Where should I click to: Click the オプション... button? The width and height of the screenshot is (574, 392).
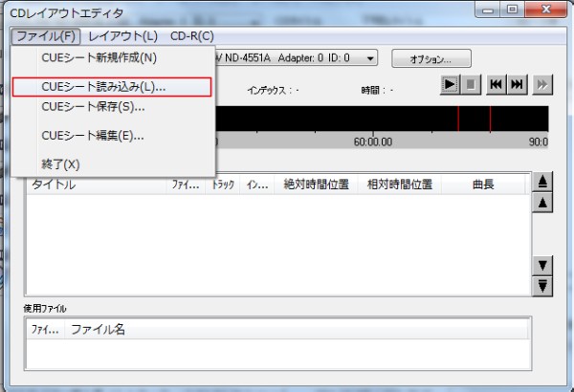coord(430,59)
